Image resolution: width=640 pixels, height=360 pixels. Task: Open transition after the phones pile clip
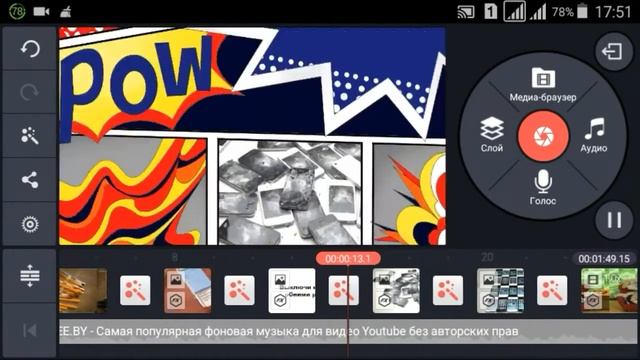(x=448, y=290)
